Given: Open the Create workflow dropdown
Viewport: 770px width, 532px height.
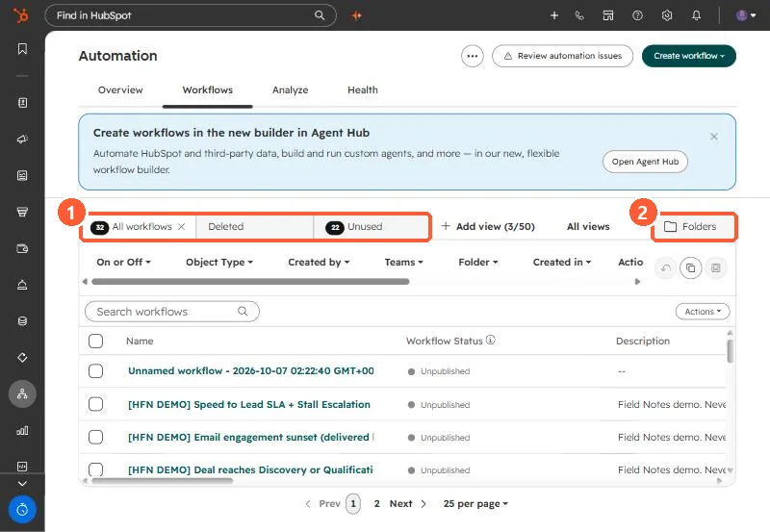Looking at the screenshot, I should pos(689,56).
